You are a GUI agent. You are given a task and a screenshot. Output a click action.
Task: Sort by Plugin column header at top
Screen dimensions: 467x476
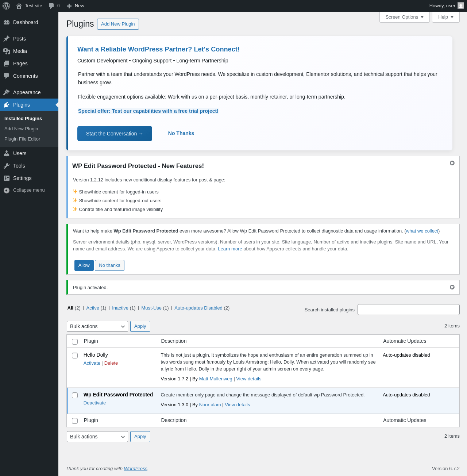point(91,341)
